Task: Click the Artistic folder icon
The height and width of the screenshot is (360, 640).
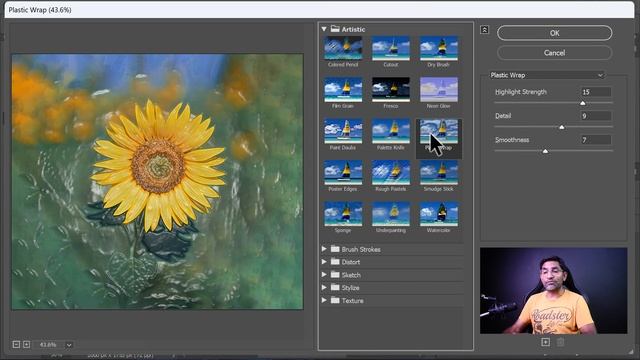Action: (x=335, y=29)
